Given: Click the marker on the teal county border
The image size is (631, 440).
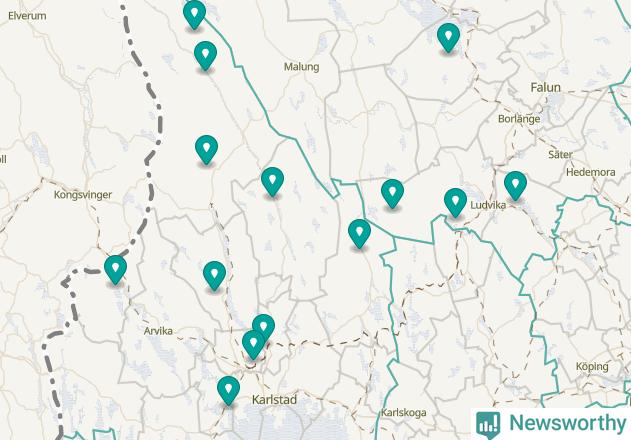Looking at the screenshot, I should (x=359, y=233).
